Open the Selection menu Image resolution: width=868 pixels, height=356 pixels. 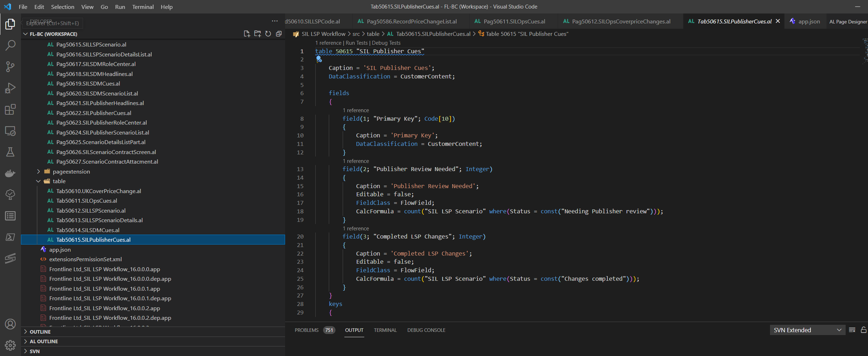pos(62,7)
